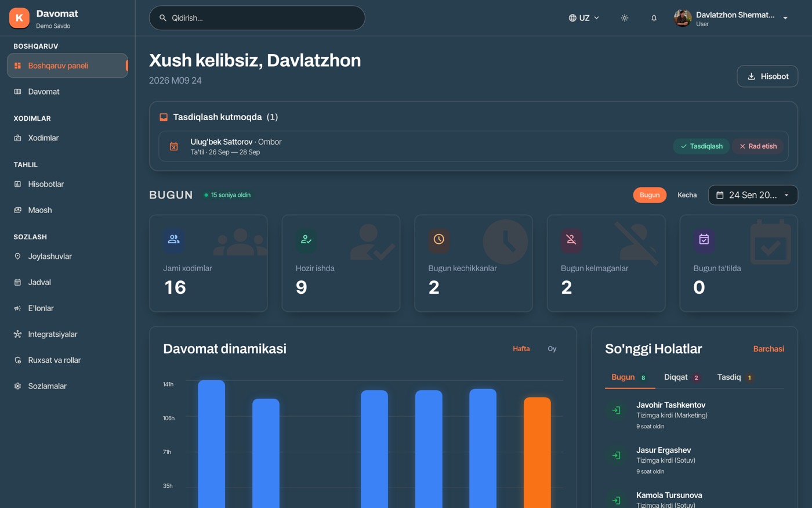Click the E'lonlar megaphone icon
Image resolution: width=812 pixels, height=508 pixels.
tap(17, 308)
